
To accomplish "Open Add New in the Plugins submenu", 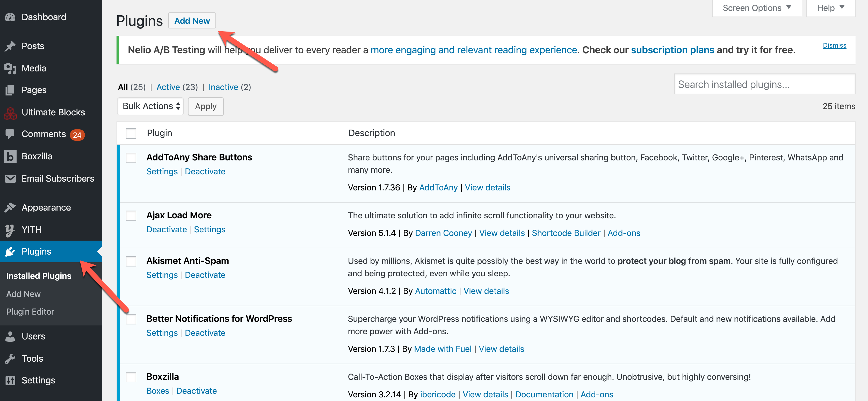I will (23, 294).
